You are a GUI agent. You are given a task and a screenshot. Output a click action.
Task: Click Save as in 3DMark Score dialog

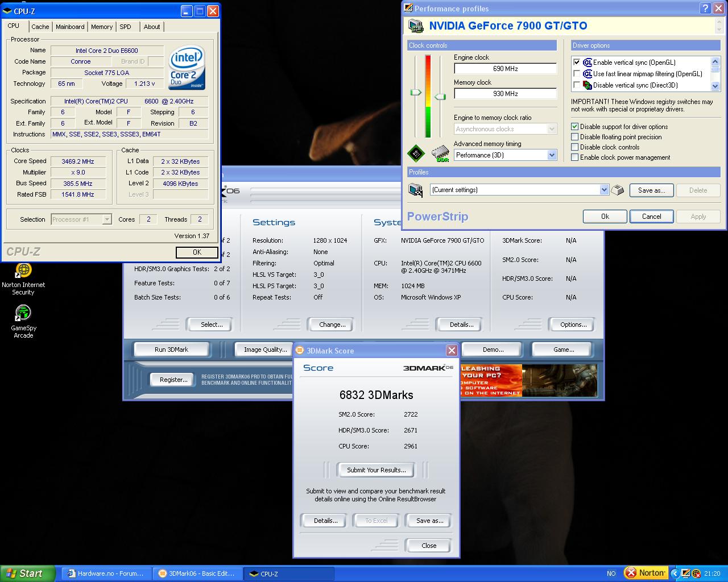click(x=429, y=521)
